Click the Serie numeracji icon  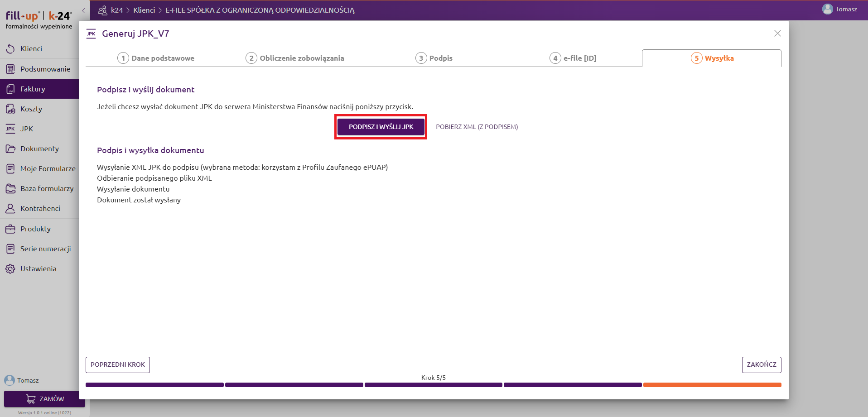pos(10,249)
